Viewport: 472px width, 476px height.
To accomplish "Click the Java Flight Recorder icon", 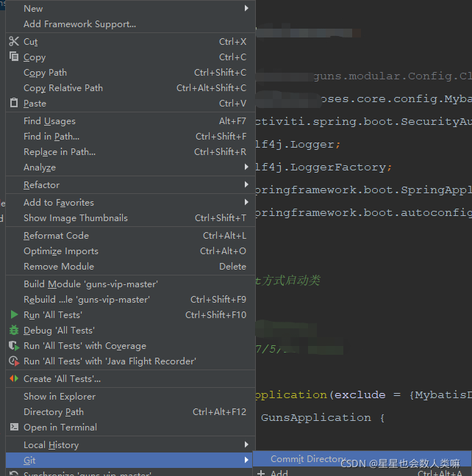I will [x=14, y=361].
